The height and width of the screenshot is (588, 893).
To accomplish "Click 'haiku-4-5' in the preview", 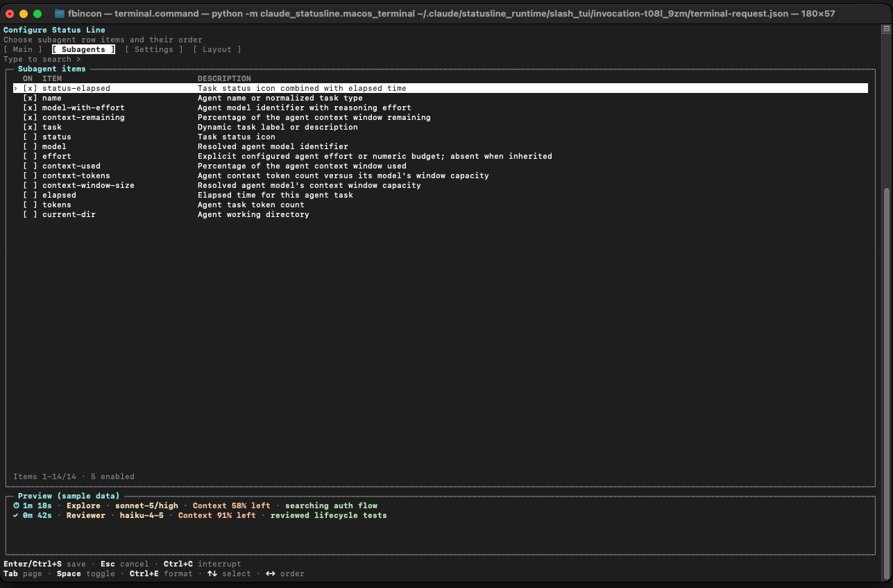I will 142,516.
